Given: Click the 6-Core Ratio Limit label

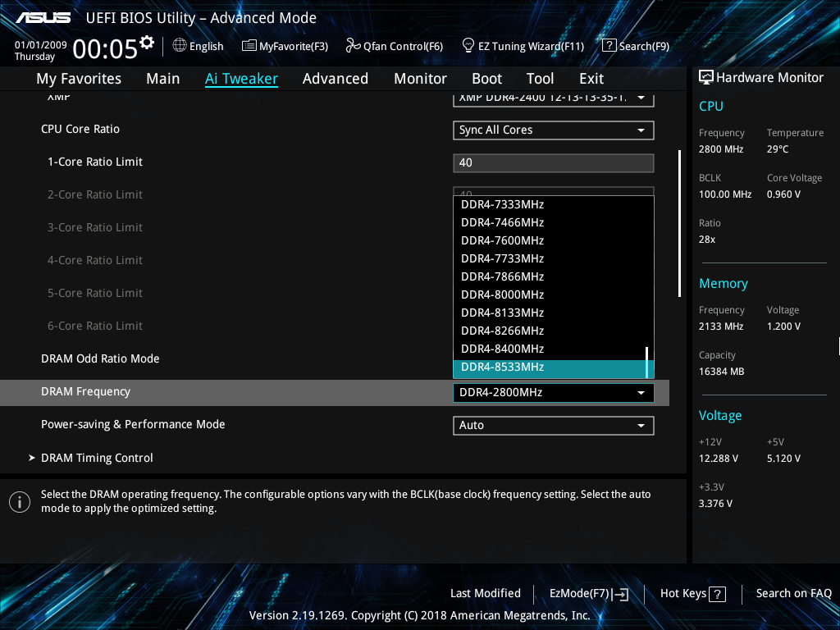Looking at the screenshot, I should 95,326.
